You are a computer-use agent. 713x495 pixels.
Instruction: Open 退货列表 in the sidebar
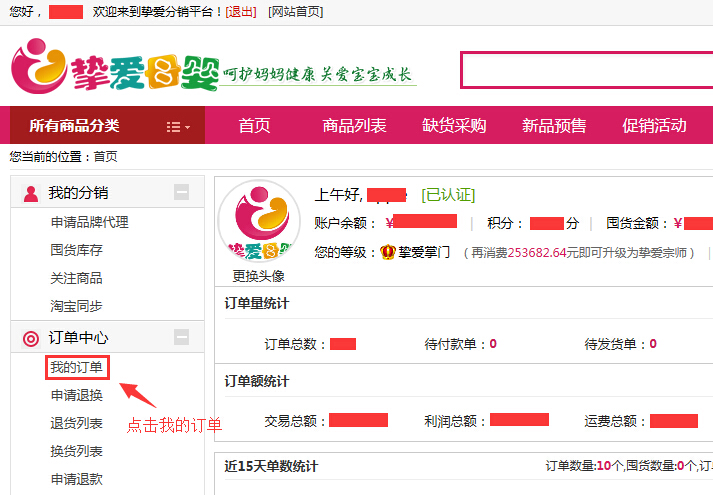pos(77,423)
